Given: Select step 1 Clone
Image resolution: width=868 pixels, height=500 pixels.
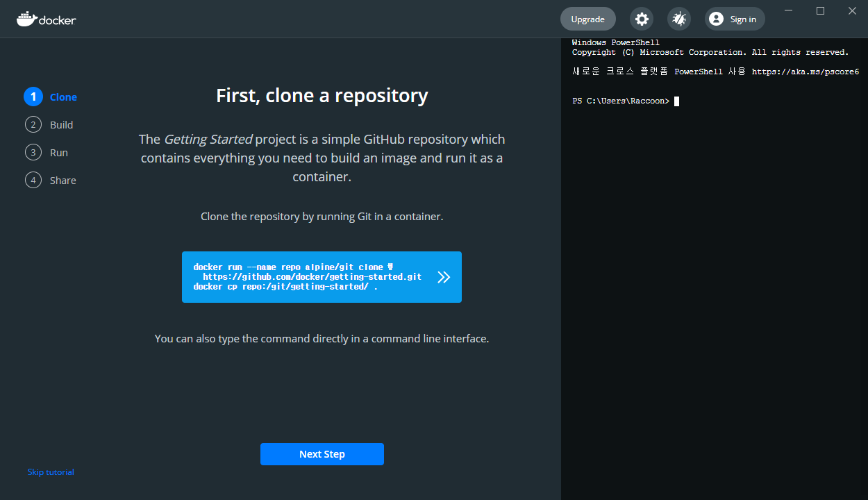Looking at the screenshot, I should (x=51, y=97).
